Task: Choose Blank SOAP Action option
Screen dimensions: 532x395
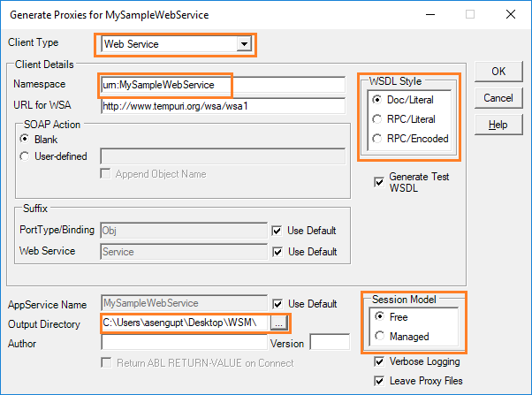Action: coord(24,140)
